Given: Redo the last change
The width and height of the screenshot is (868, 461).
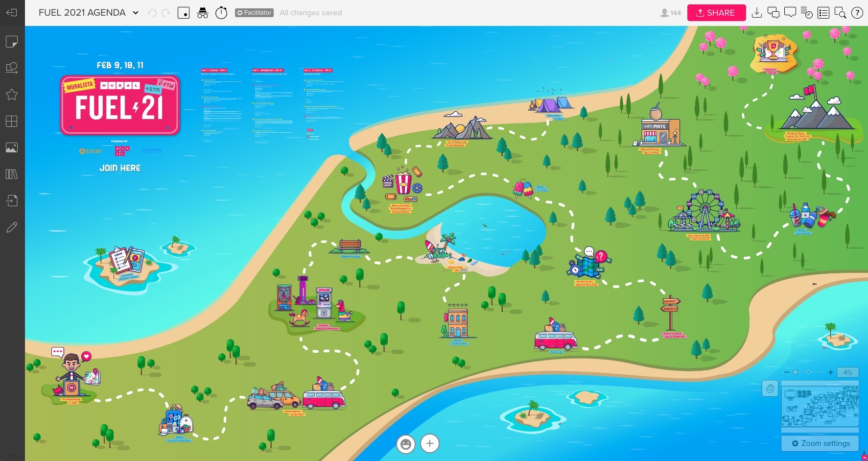Looking at the screenshot, I should 166,13.
